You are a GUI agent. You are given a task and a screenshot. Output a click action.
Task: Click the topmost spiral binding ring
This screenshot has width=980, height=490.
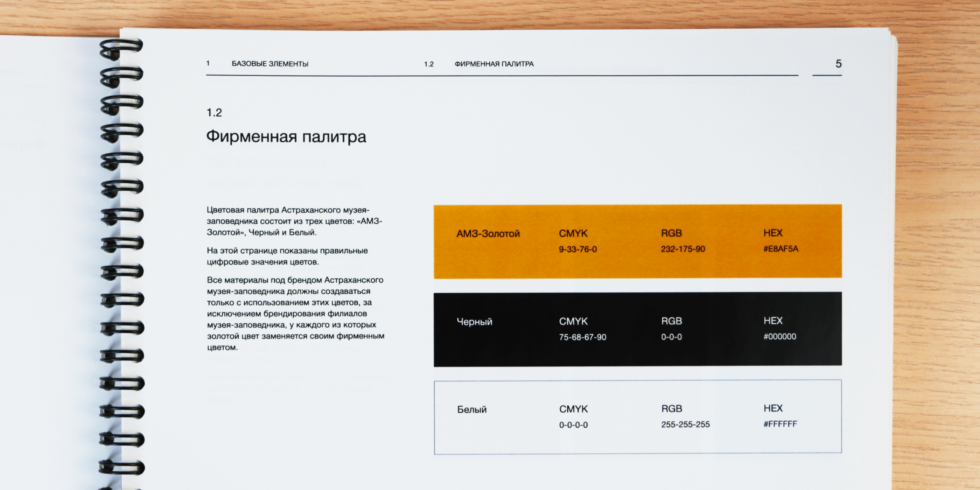coord(121,49)
